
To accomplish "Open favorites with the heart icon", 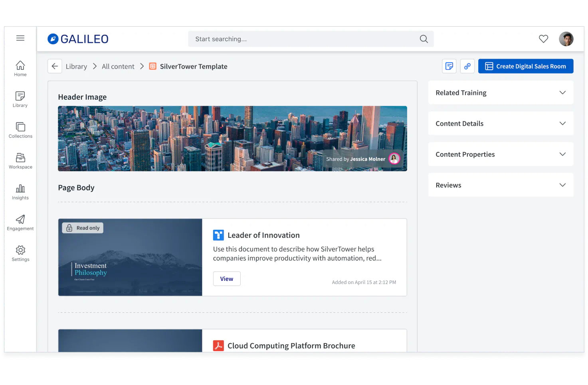I will (543, 39).
